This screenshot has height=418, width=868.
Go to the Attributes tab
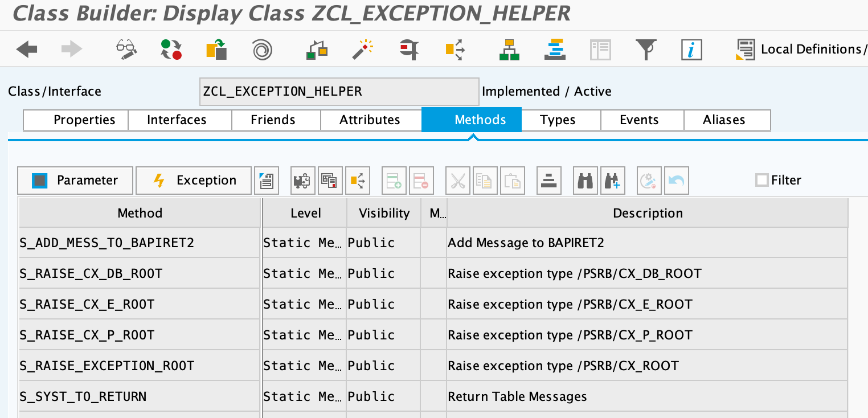tap(371, 120)
